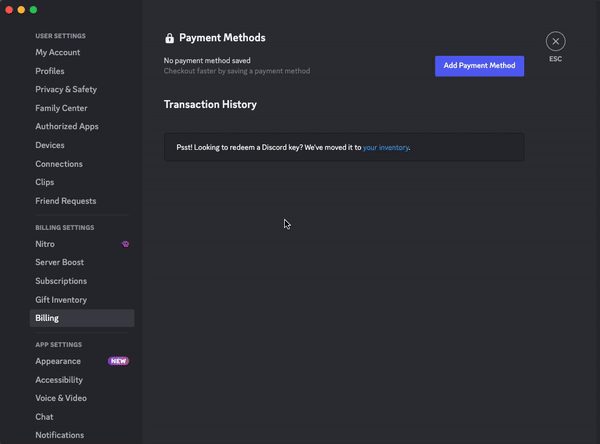Select Profiles in the sidebar

pyautogui.click(x=50, y=71)
